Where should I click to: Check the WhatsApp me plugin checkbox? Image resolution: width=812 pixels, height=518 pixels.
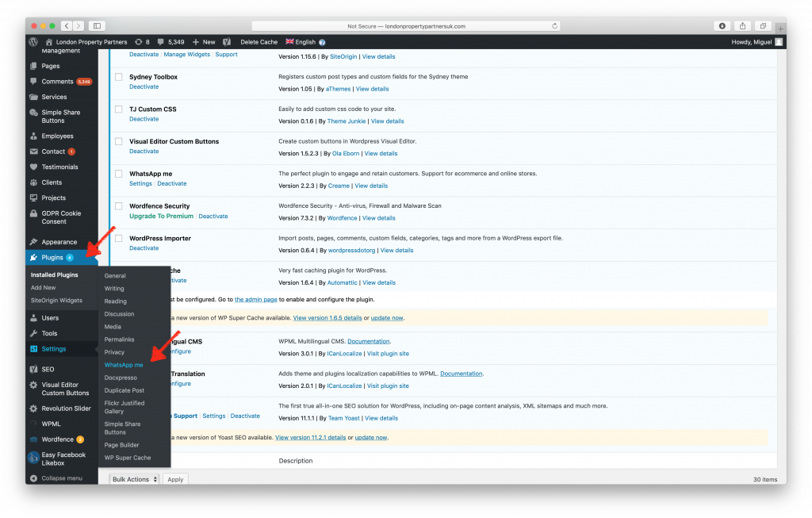coord(119,174)
